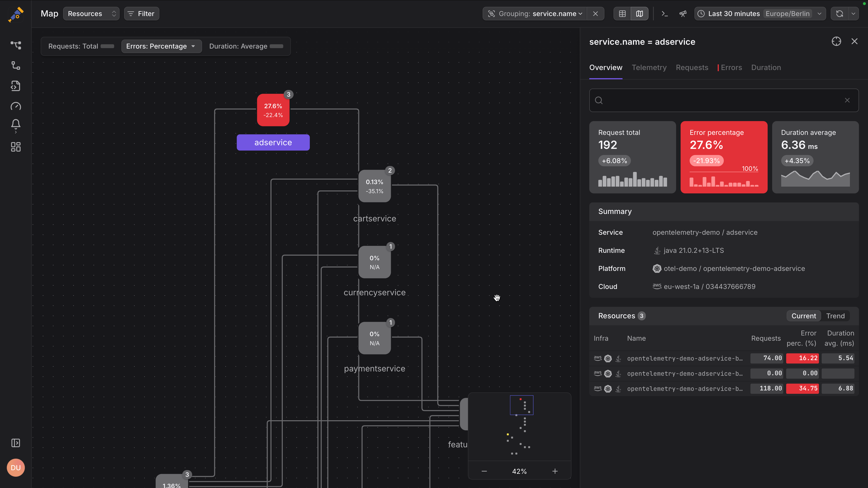Switch to map view icon
868x488 pixels.
coord(639,14)
